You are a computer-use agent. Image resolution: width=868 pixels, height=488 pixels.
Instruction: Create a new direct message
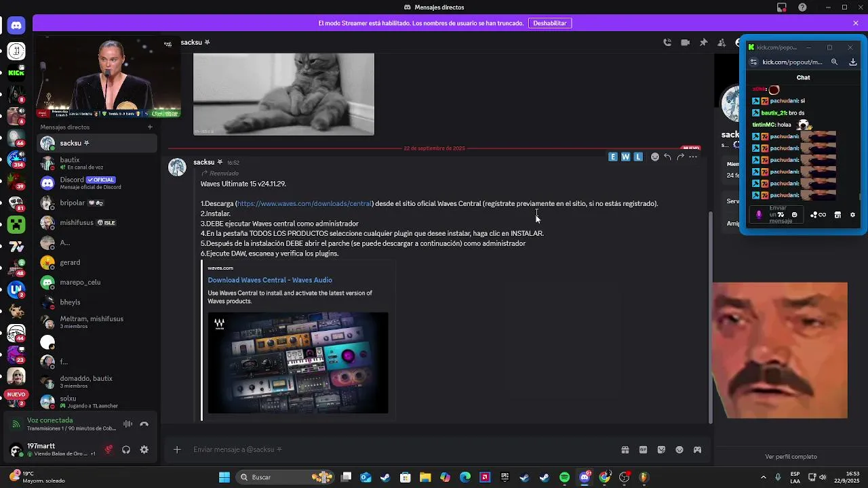tap(150, 127)
